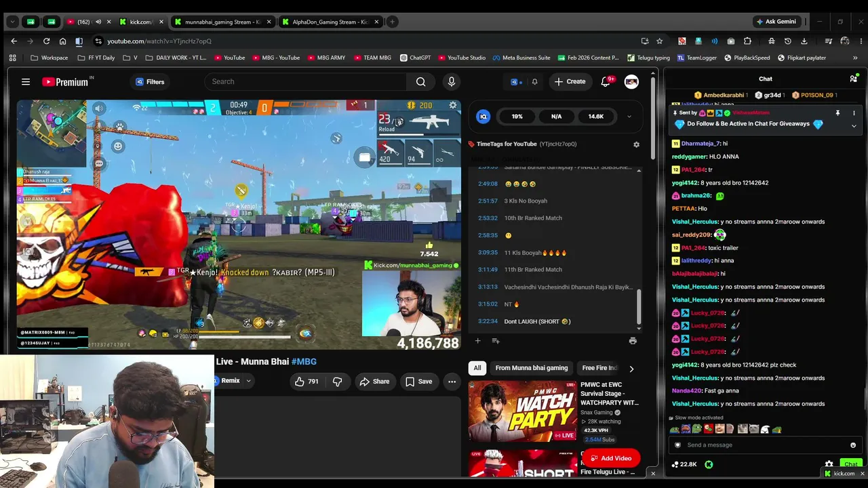Click the add-to-list icon in TimeTags

coord(496,341)
